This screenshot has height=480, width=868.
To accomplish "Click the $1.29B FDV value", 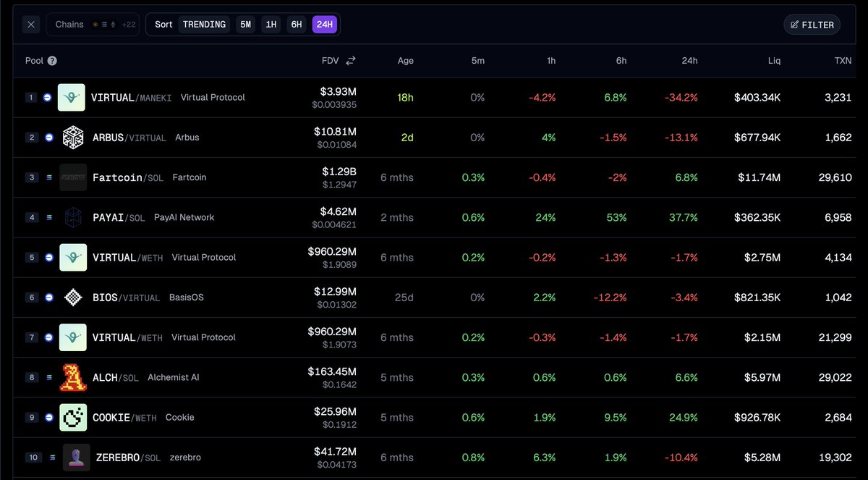I will 339,172.
